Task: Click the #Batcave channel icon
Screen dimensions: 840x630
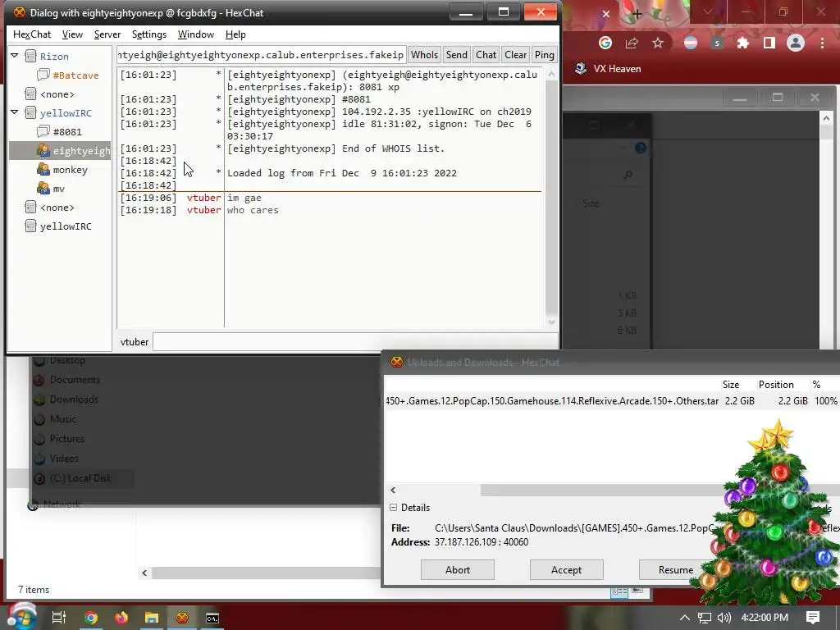Action: (43, 75)
